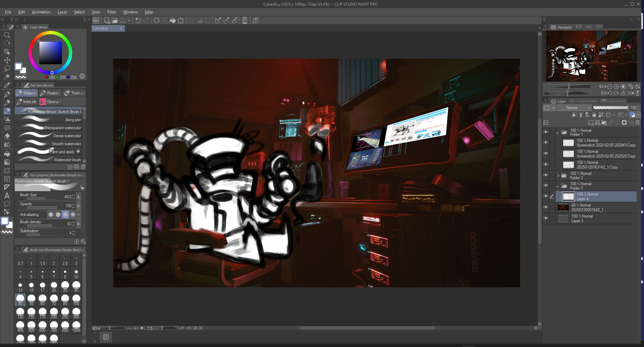Select the Zoom magnifier tool
Viewport: 644px width, 347px height.
pyautogui.click(x=7, y=35)
